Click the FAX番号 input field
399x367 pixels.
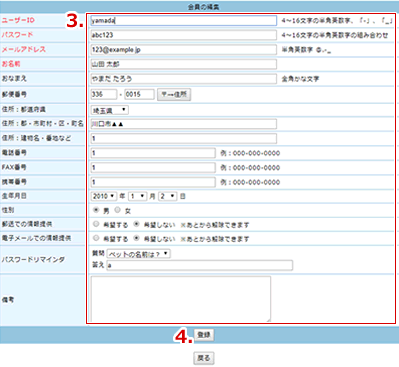click(x=153, y=167)
